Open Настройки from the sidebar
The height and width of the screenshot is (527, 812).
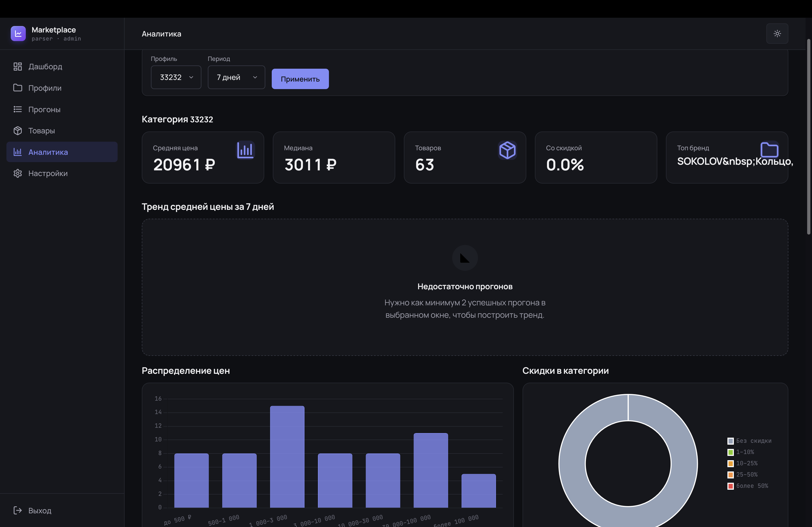(x=62, y=173)
